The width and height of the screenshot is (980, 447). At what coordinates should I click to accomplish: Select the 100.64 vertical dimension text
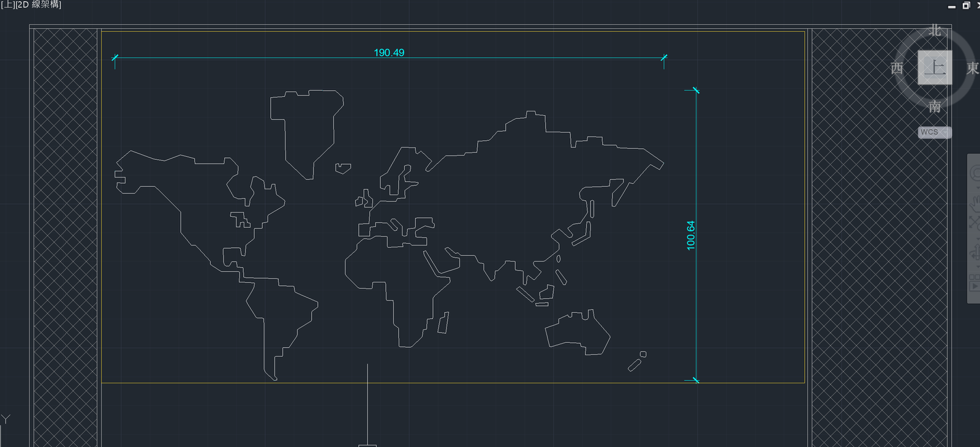(691, 235)
